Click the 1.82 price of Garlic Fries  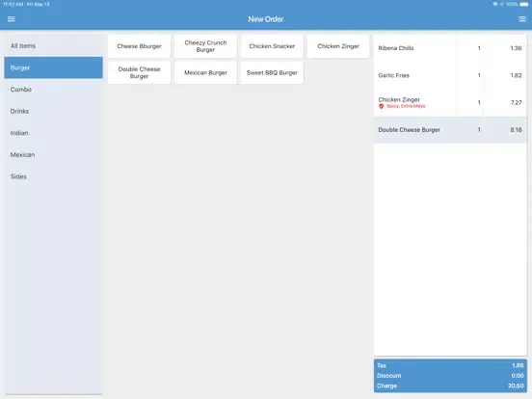tap(516, 75)
